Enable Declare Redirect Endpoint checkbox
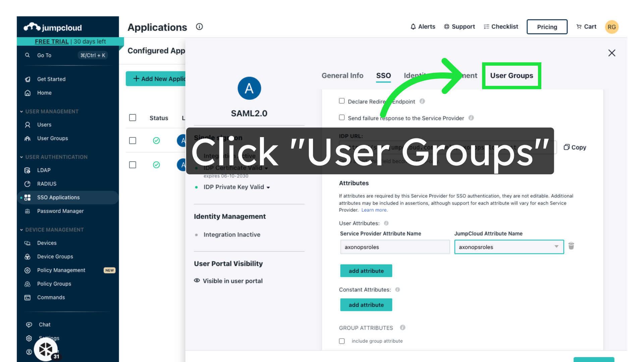 342,101
